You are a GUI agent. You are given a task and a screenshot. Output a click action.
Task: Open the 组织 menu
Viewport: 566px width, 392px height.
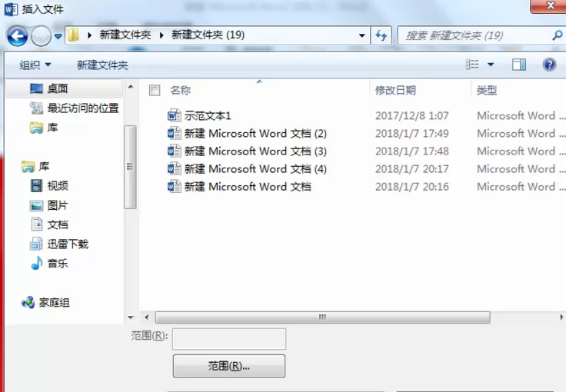coord(35,65)
